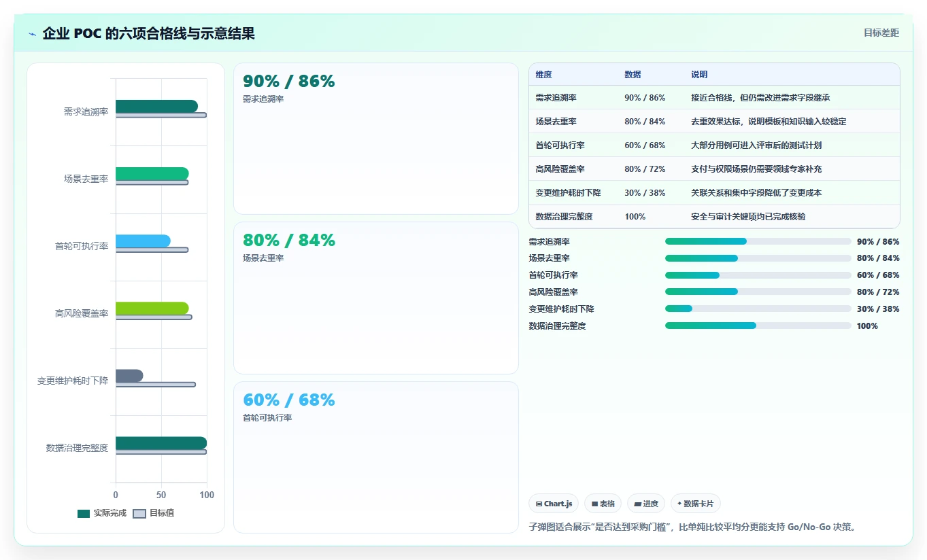The height and width of the screenshot is (560, 927).
Task: Click description 大部分用例可进入评审后的测试计划
Action: [x=756, y=145]
